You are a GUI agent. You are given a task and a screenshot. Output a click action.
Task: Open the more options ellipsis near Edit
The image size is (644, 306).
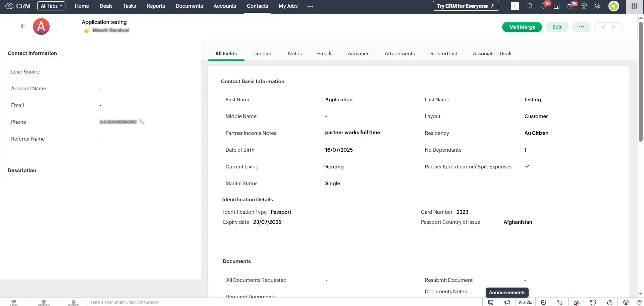[581, 27]
